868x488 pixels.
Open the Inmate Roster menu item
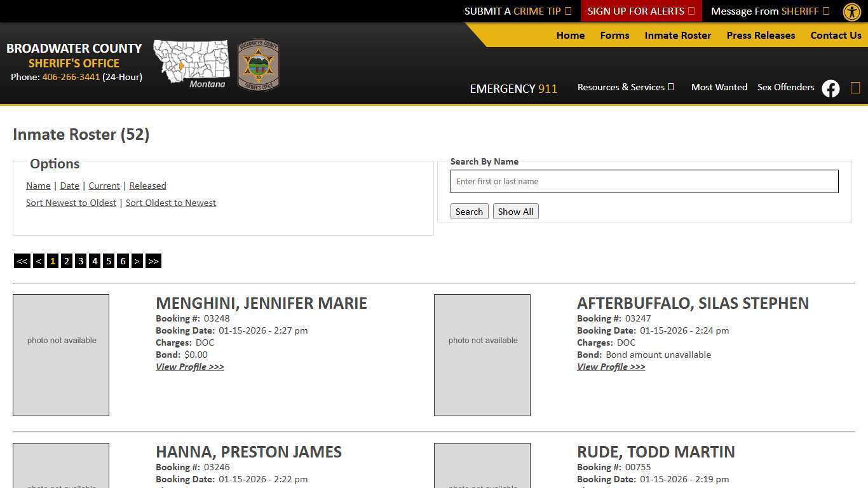677,35
